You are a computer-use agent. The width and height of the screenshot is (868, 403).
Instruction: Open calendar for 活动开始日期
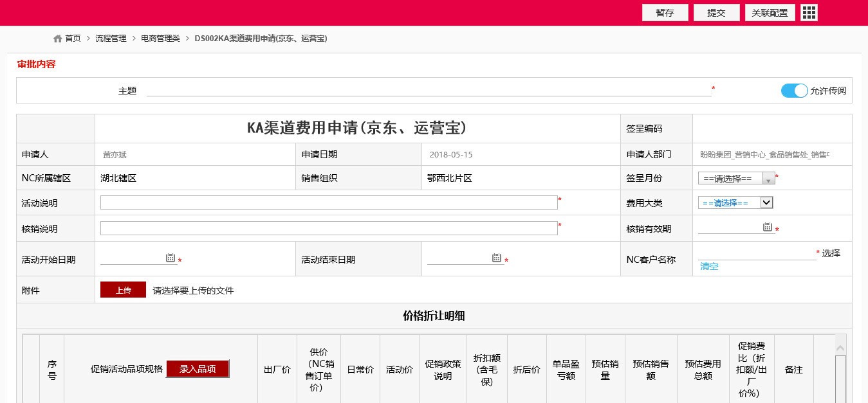[171, 258]
